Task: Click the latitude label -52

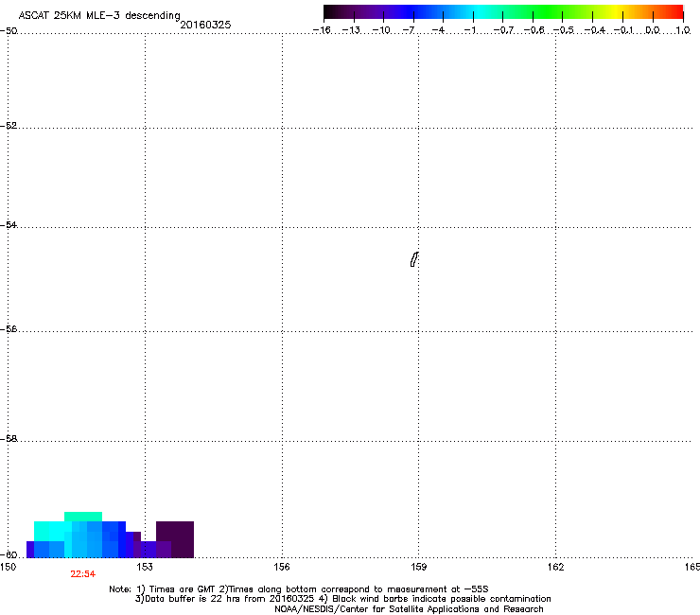Action: [x=9, y=126]
